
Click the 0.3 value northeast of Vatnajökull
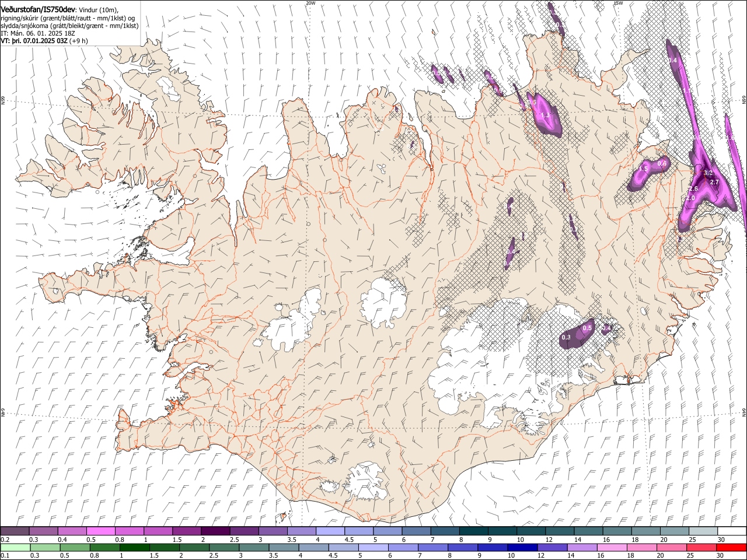[x=566, y=338]
